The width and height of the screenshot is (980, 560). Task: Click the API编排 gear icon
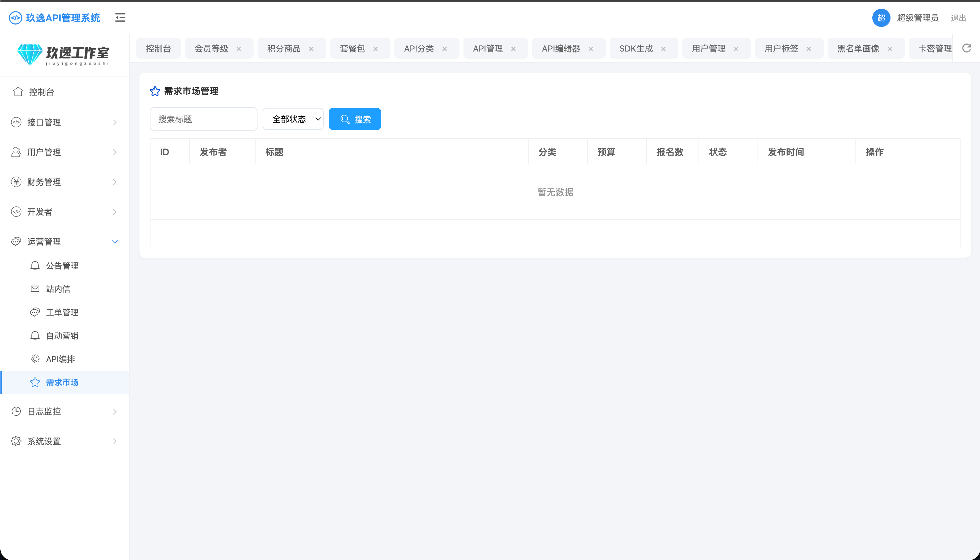point(35,359)
